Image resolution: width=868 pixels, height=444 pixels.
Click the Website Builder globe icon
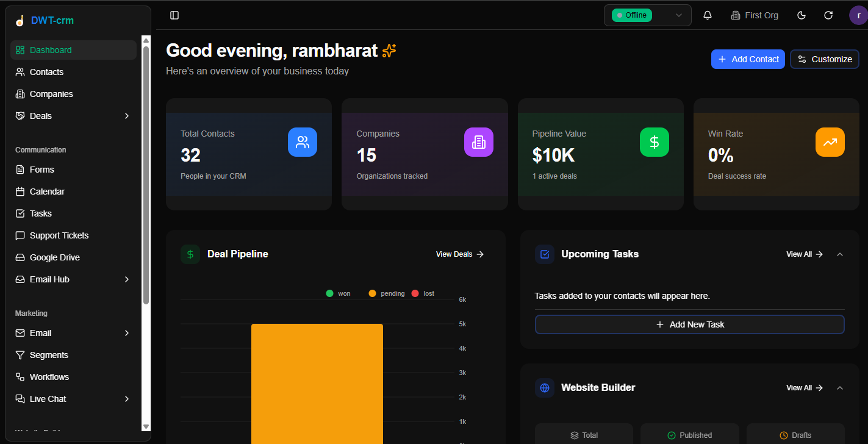tap(545, 388)
